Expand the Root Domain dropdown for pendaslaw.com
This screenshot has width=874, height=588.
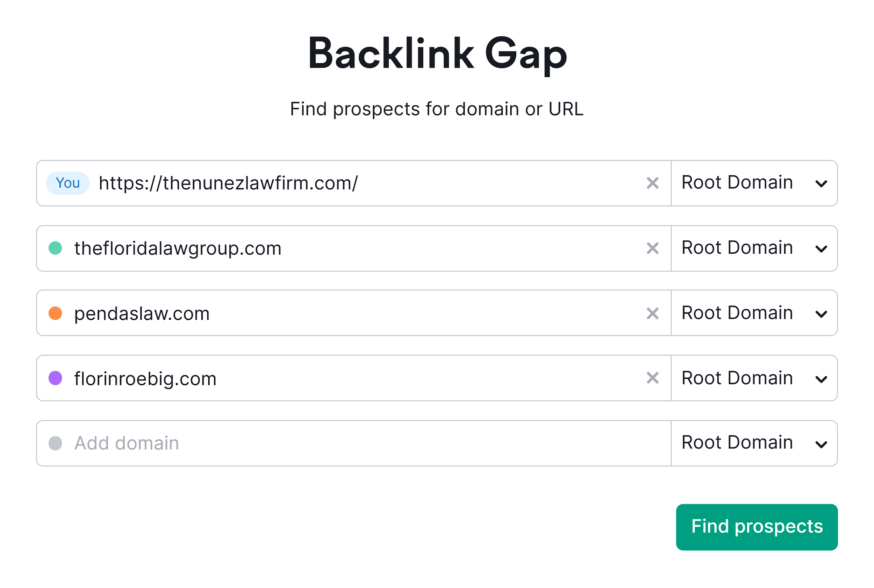pyautogui.click(x=754, y=313)
